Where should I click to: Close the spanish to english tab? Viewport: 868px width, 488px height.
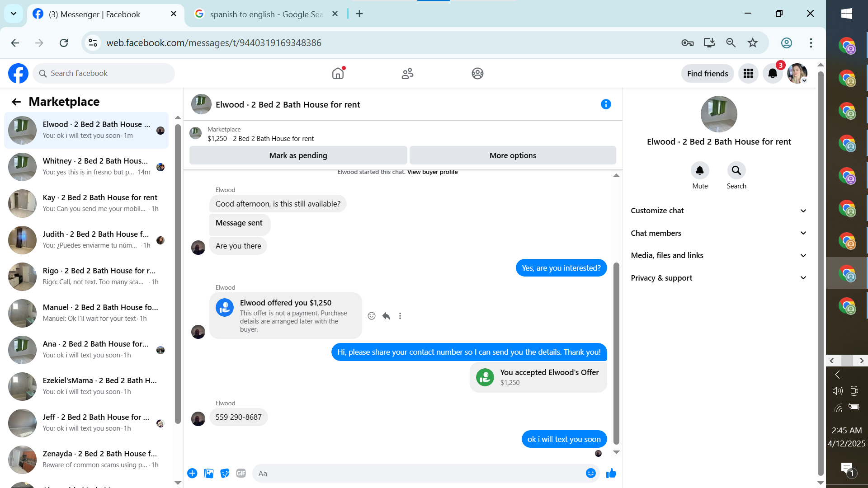click(335, 14)
